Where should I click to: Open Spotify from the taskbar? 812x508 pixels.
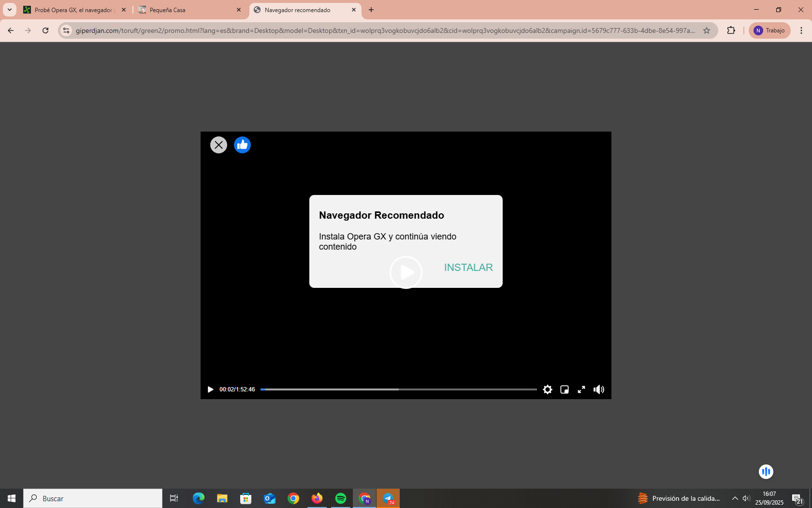pos(341,498)
